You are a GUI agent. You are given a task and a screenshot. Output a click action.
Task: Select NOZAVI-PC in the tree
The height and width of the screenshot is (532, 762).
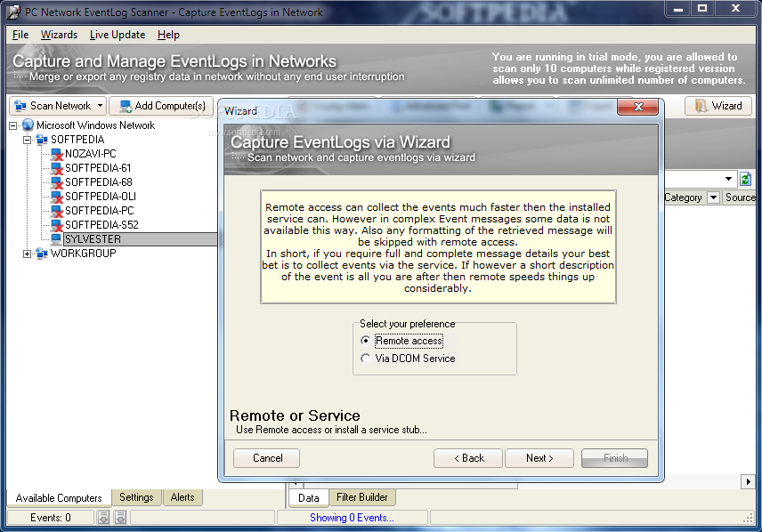click(x=91, y=154)
